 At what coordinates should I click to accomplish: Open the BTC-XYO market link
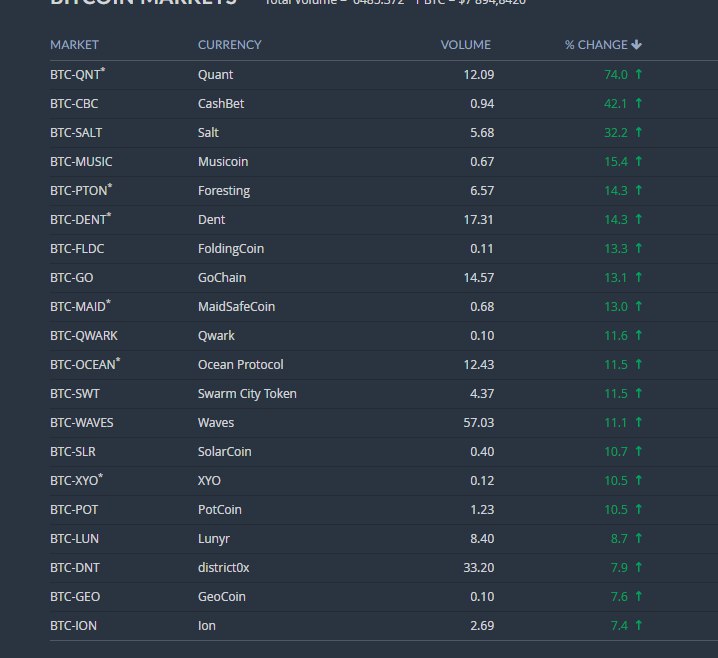click(x=76, y=480)
